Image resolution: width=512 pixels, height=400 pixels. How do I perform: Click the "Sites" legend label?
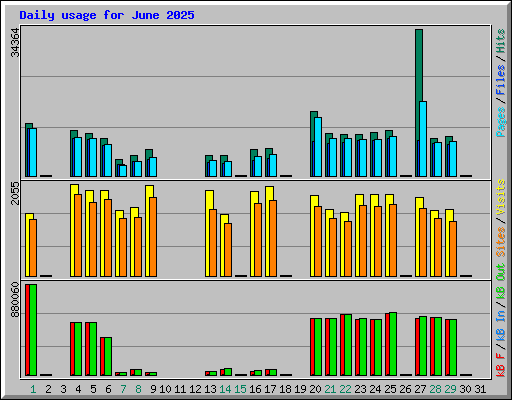coord(501,242)
